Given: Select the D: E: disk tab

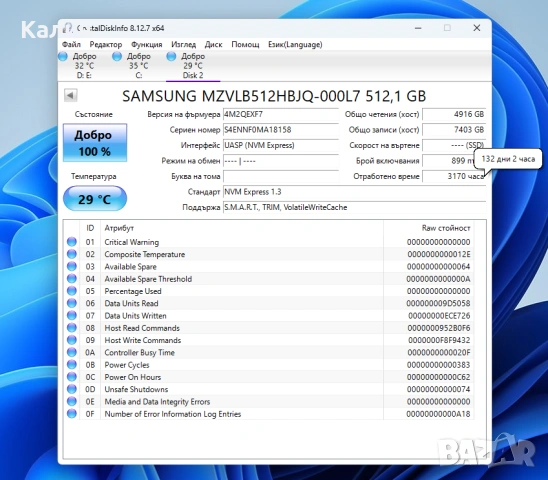Looking at the screenshot, I should [84, 66].
